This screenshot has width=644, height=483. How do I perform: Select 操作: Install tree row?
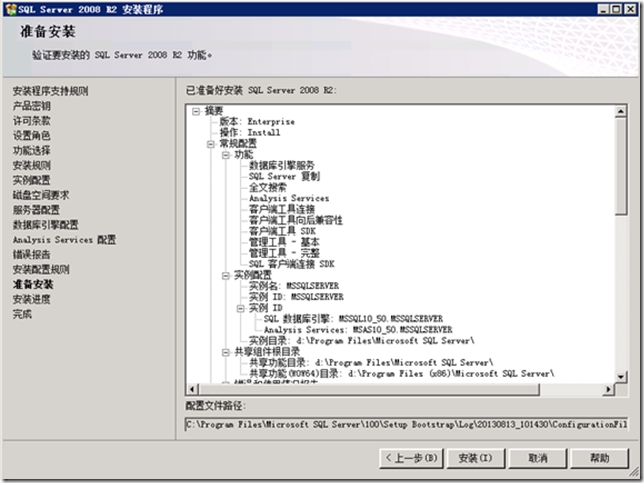pos(250,133)
